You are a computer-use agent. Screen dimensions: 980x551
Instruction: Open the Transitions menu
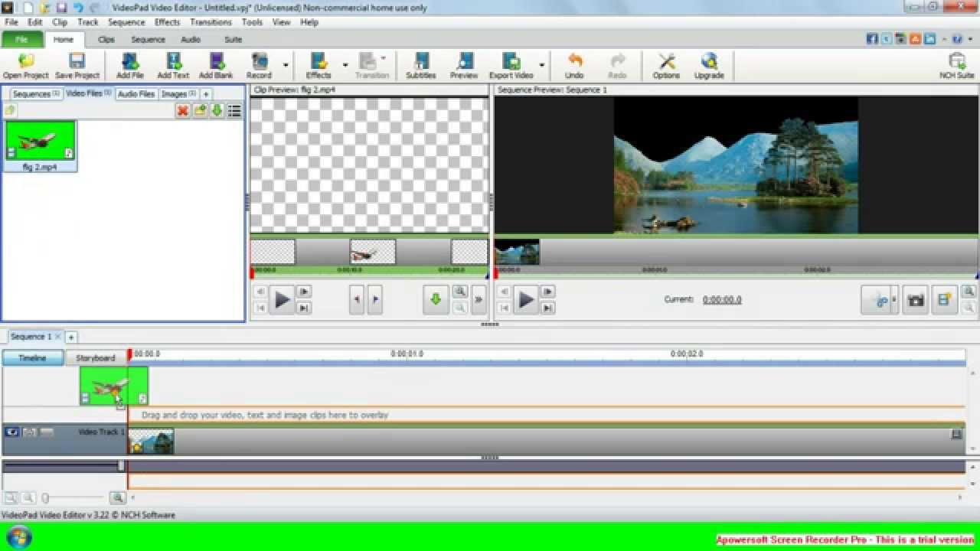211,22
